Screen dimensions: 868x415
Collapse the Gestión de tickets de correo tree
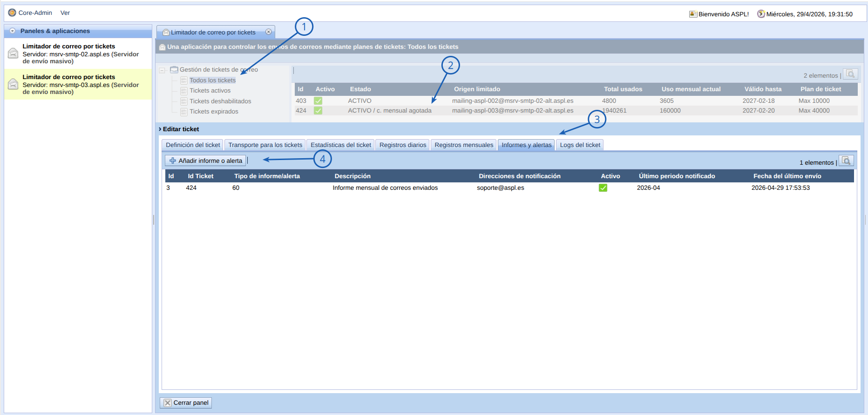point(162,70)
